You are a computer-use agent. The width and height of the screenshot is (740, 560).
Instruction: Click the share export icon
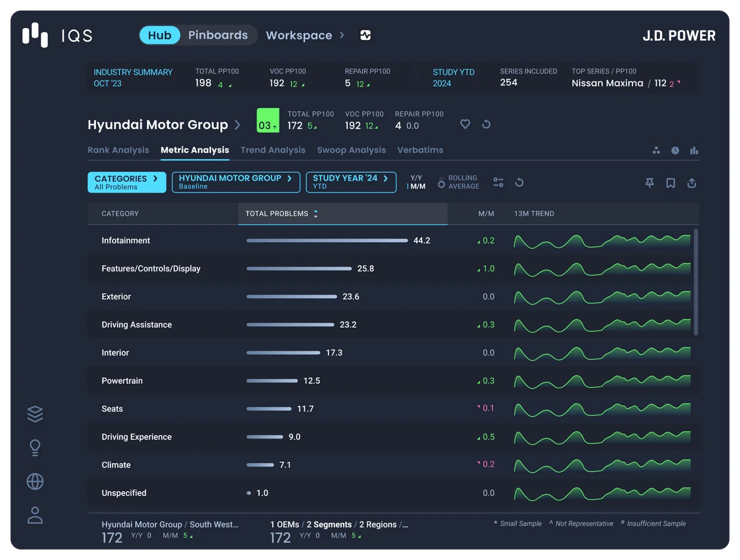pos(691,183)
